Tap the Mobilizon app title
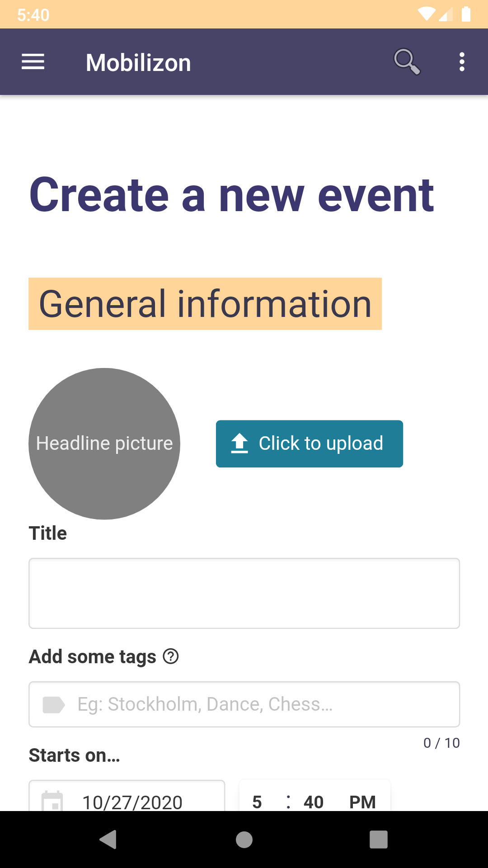 [138, 62]
